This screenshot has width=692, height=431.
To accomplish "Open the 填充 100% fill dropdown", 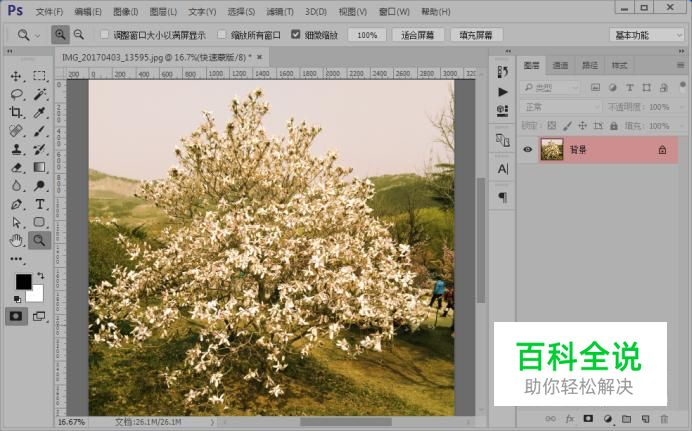I will 681,126.
